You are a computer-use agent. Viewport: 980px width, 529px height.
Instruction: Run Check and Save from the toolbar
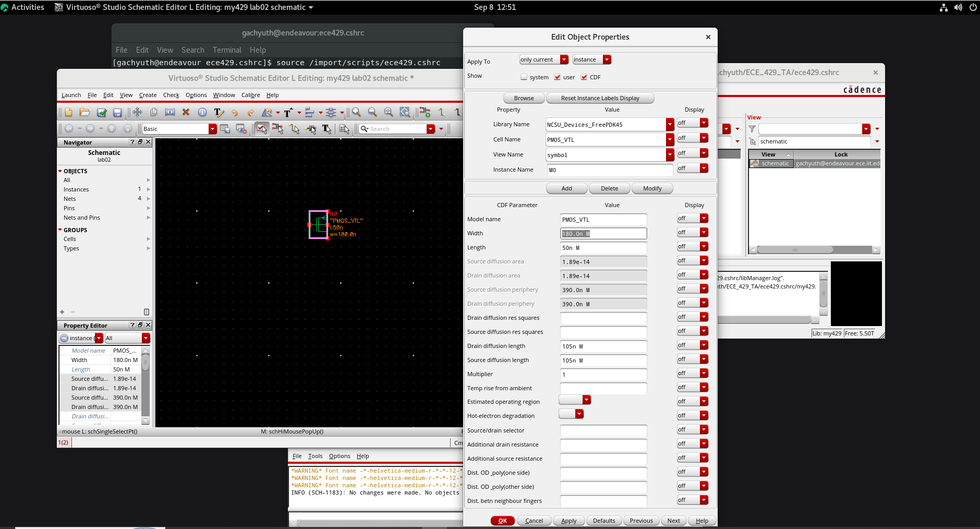pyautogui.click(x=102, y=112)
